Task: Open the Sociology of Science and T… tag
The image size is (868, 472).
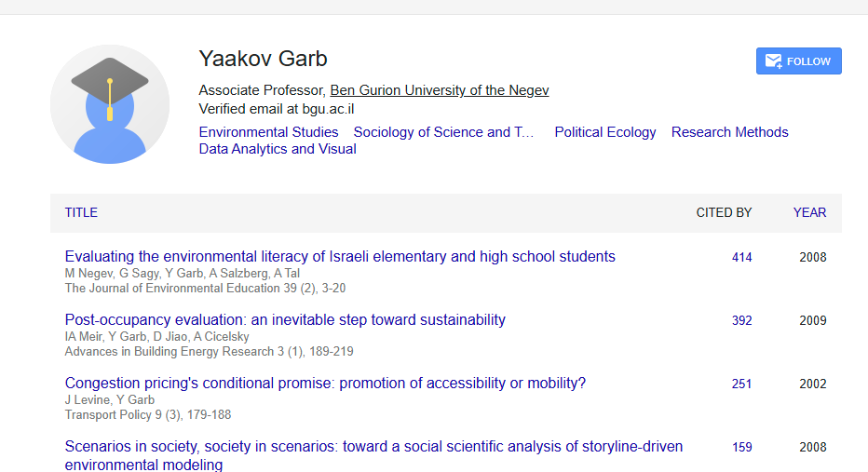Action: click(x=443, y=132)
